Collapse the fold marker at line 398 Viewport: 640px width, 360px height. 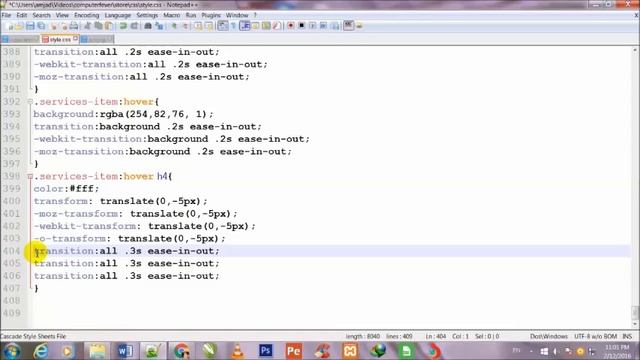click(30, 176)
